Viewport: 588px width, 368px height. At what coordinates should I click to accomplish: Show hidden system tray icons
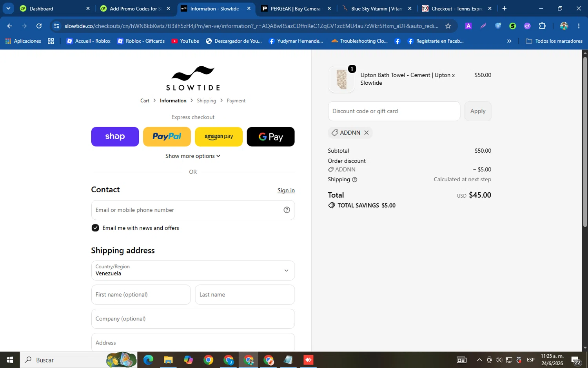pos(479,360)
